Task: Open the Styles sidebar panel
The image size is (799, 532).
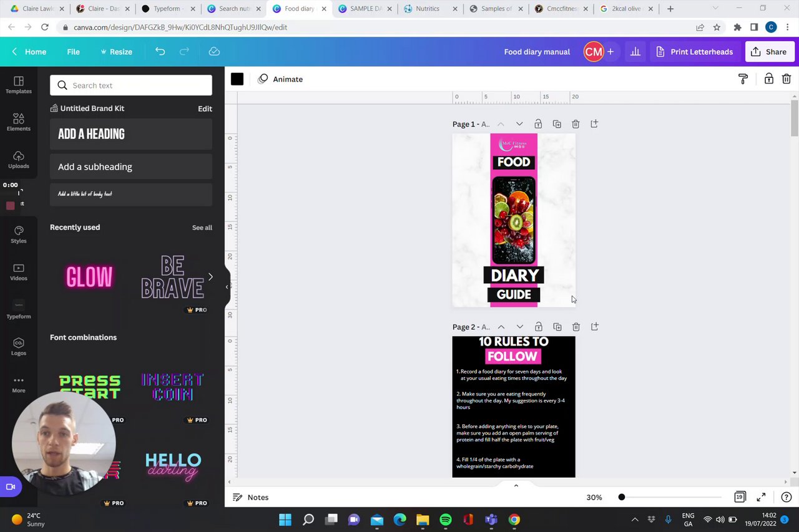Action: pos(19,235)
